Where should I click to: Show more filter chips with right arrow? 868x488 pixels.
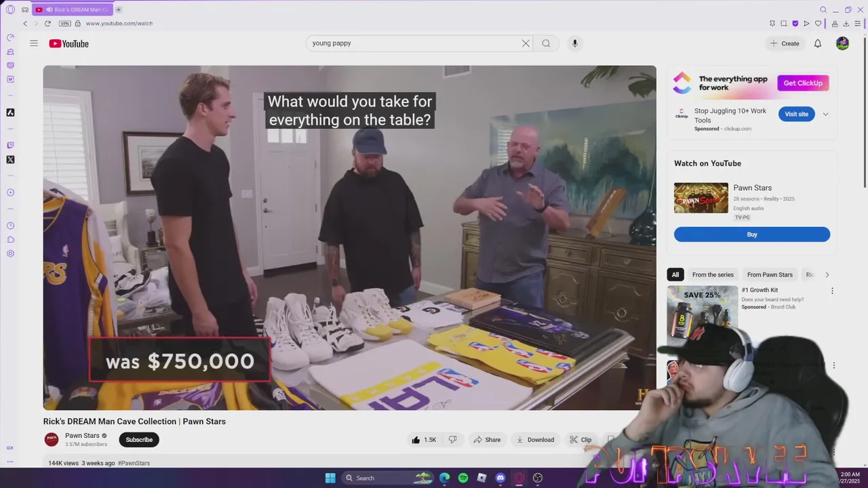pyautogui.click(x=827, y=274)
